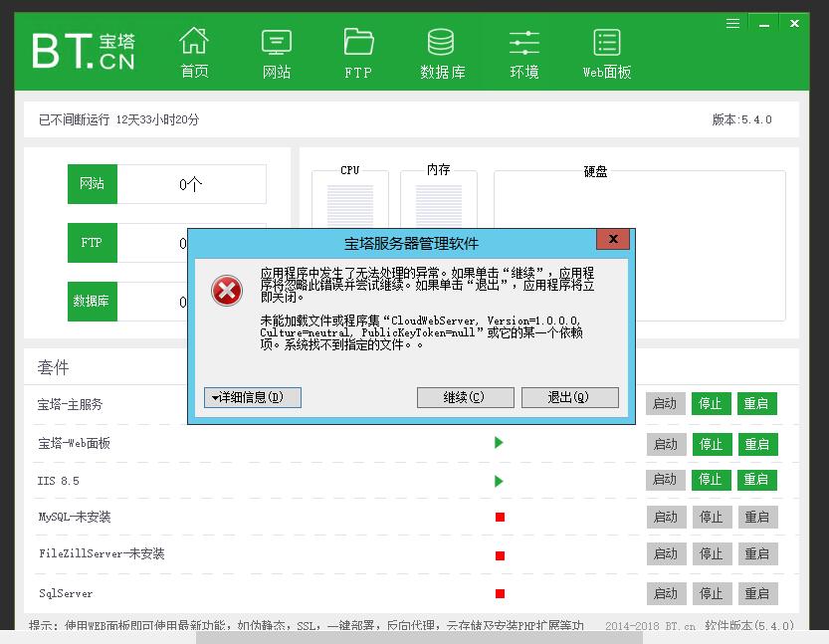Select the FileZillServer-未安装 row label

click(102, 553)
